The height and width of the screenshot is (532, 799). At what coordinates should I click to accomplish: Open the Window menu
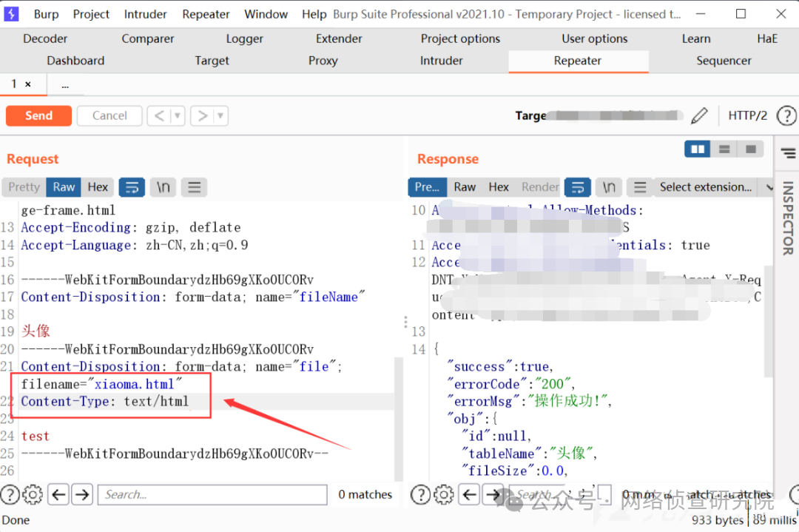(266, 14)
